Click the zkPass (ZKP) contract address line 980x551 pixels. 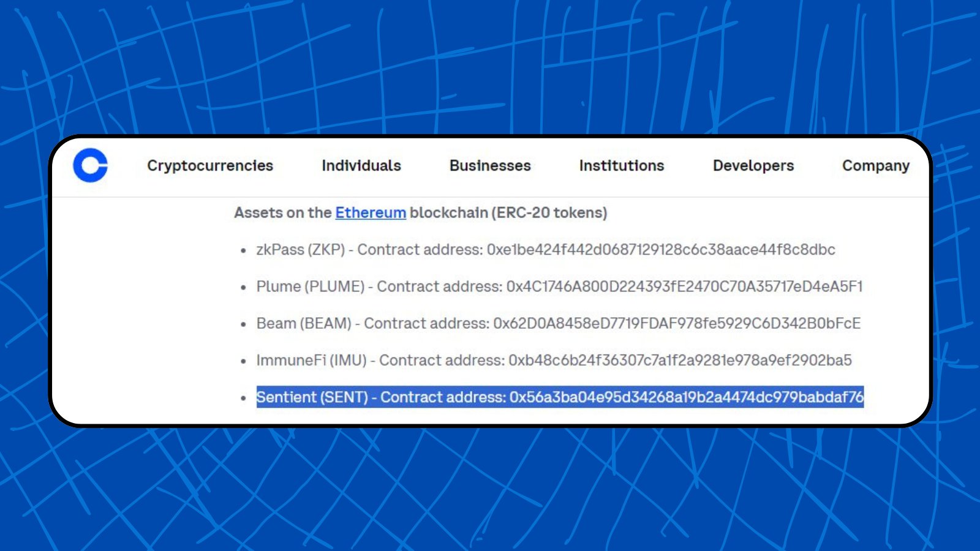click(546, 250)
